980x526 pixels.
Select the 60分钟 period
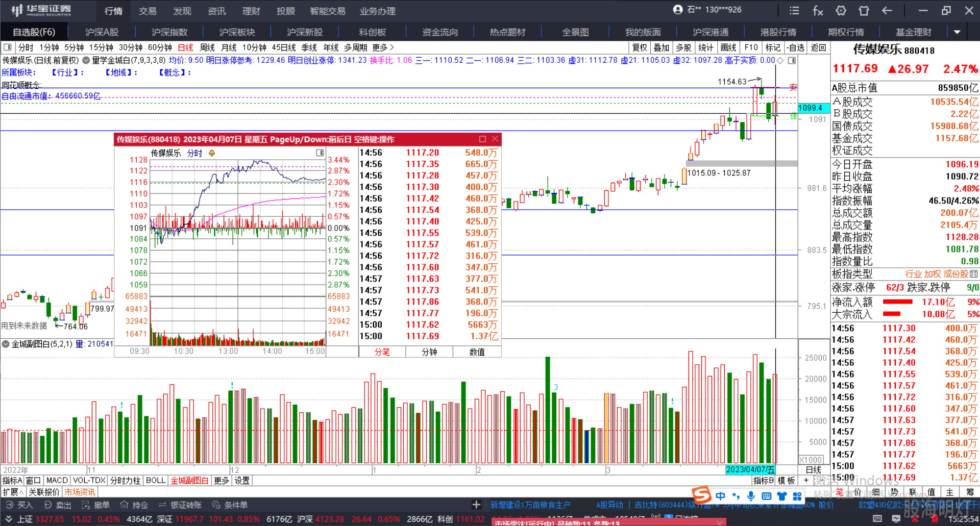click(160, 47)
